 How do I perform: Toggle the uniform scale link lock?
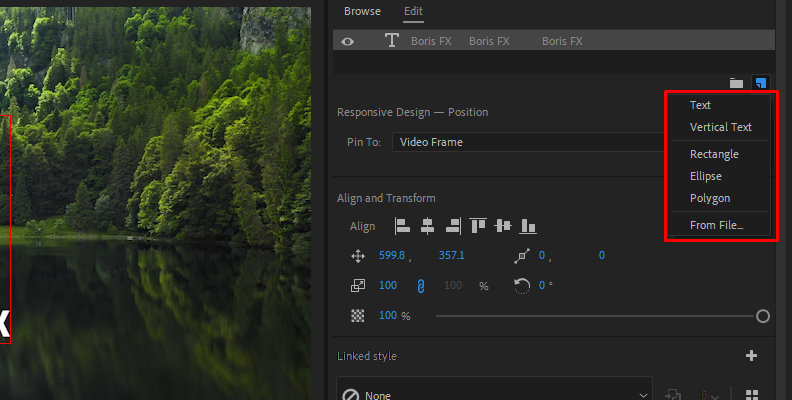coord(420,286)
